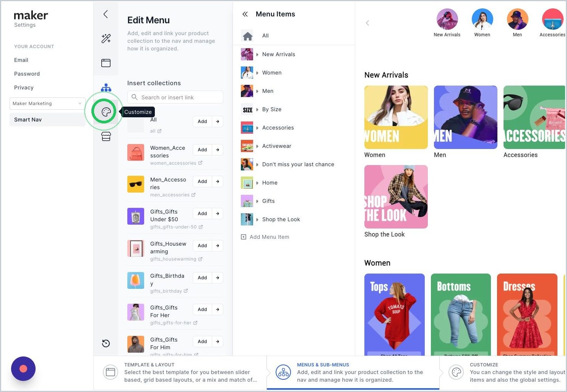Switch to Template & Layout step tab
This screenshot has height=392, width=567.
tap(180, 373)
